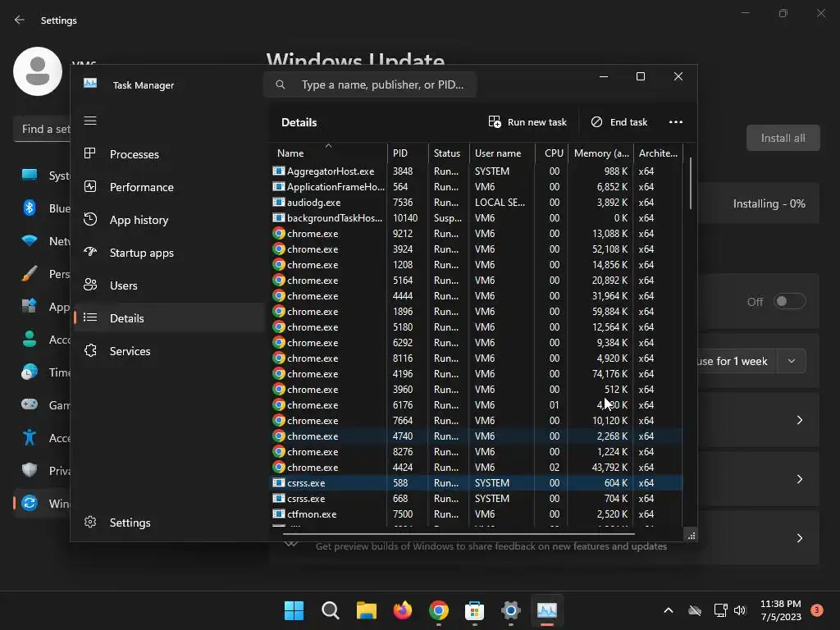This screenshot has width=840, height=630.
Task: Select the audiodg.exe process icon
Action: click(x=279, y=203)
